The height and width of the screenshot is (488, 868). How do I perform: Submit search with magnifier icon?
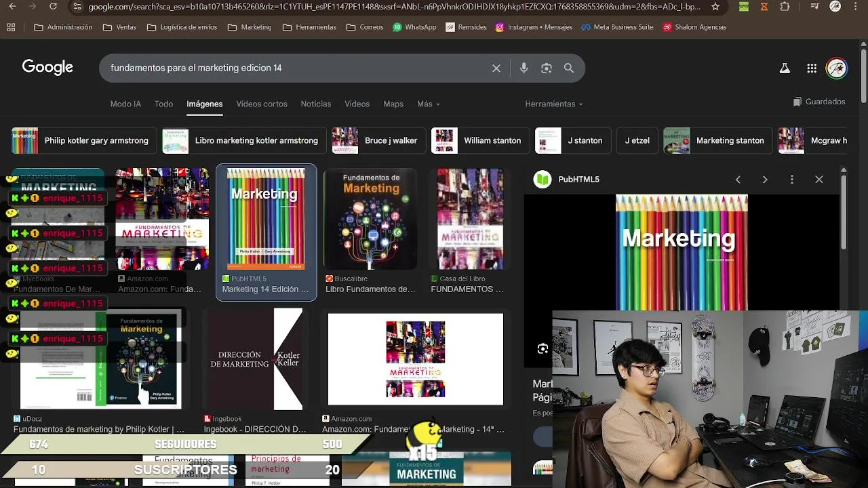point(569,68)
